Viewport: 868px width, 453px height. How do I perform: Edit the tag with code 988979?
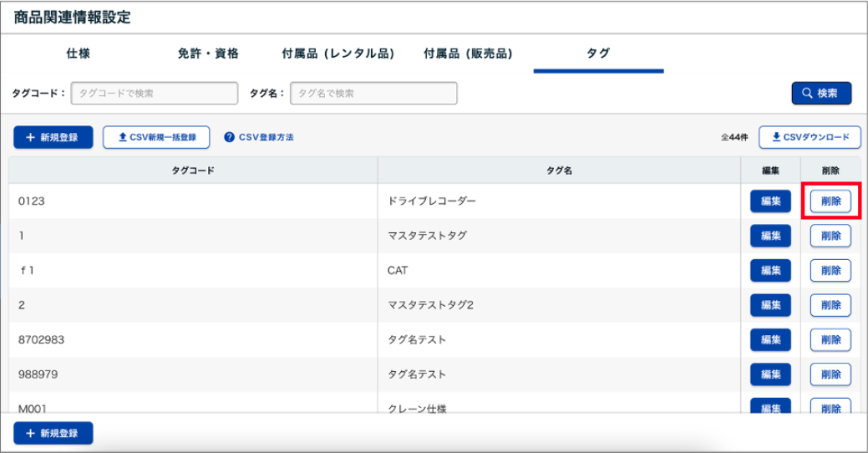click(770, 374)
